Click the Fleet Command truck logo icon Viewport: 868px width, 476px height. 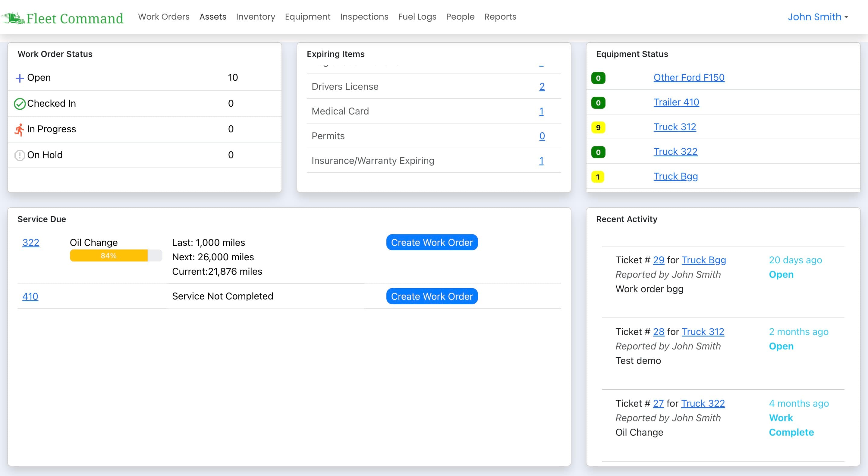(x=13, y=18)
